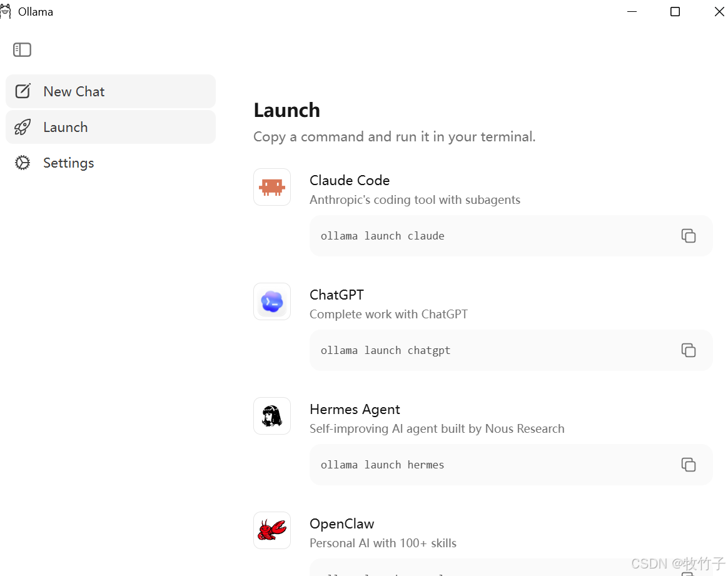Open New Chat from the sidebar

click(x=111, y=91)
